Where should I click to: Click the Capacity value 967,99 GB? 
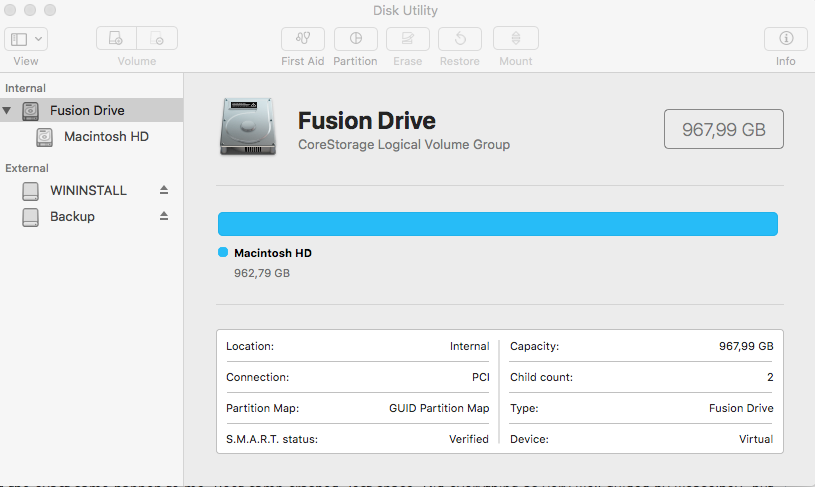click(x=746, y=346)
